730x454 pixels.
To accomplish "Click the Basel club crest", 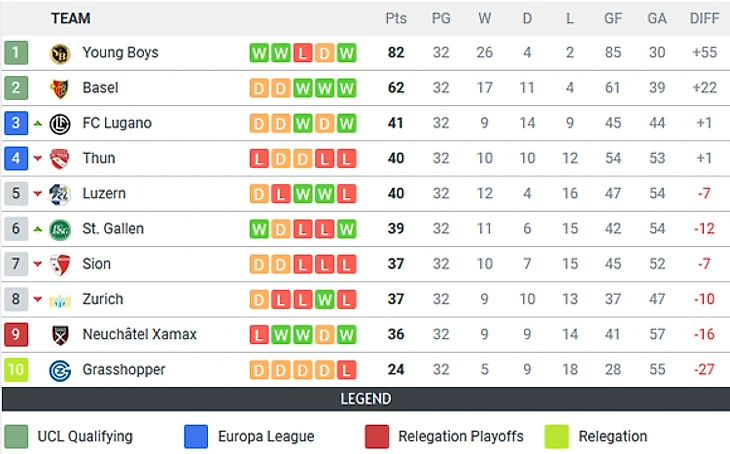I will (x=60, y=88).
